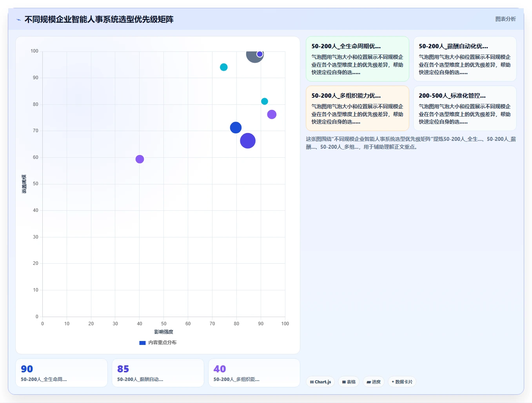Screen dimensions: 532x403
Task: Click the 表格 tag chip
Action: tap(349, 382)
